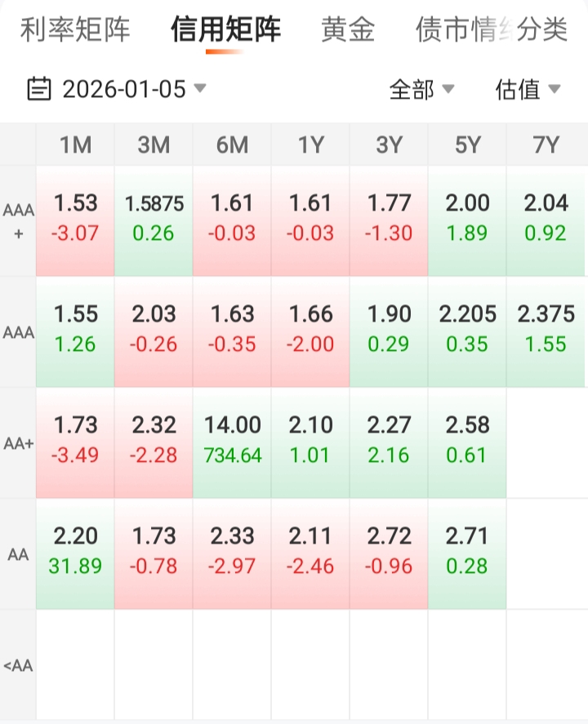Tap the AAA 7Y cell showing 2.375
Viewport: 588px width, 724px height.
[x=546, y=331]
